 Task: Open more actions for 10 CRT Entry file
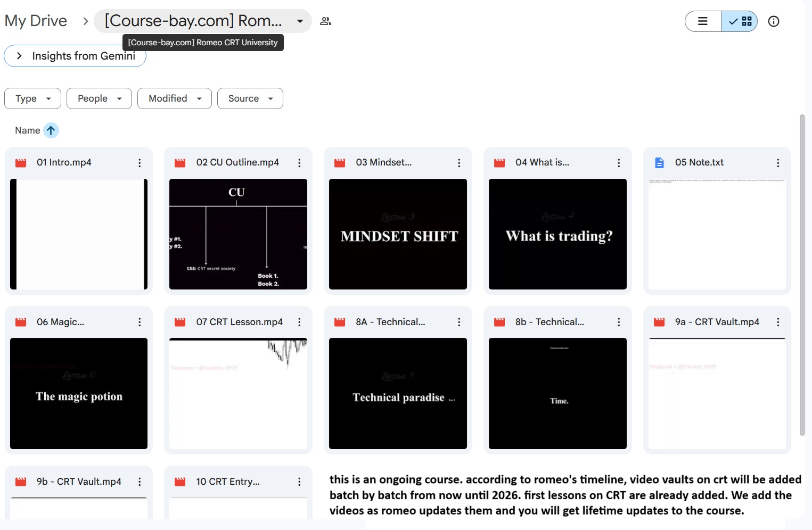click(299, 482)
